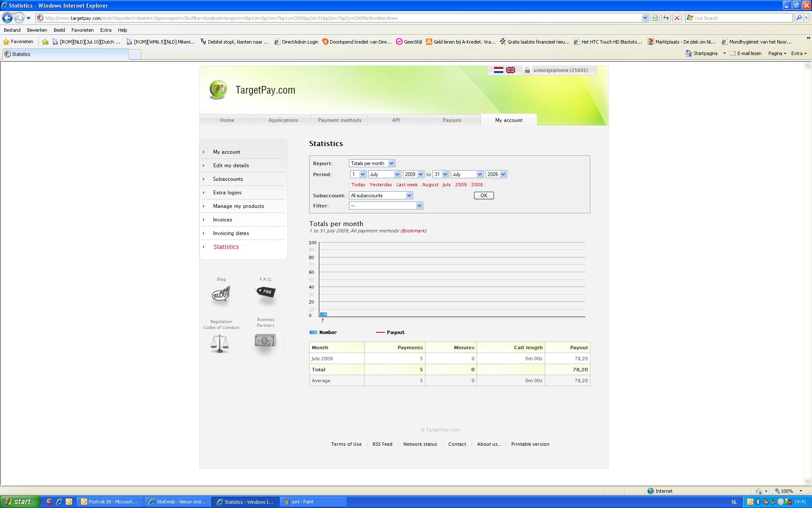Open Business Partners money icon

(x=265, y=340)
